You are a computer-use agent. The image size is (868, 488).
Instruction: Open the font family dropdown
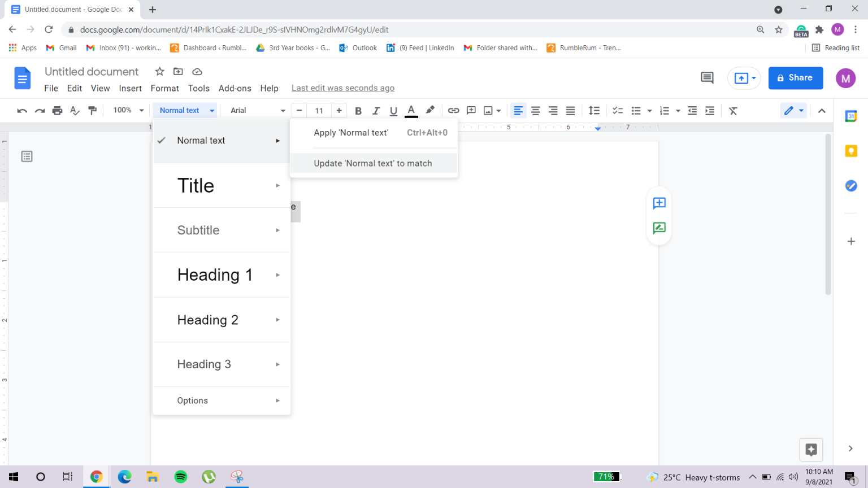click(x=255, y=110)
